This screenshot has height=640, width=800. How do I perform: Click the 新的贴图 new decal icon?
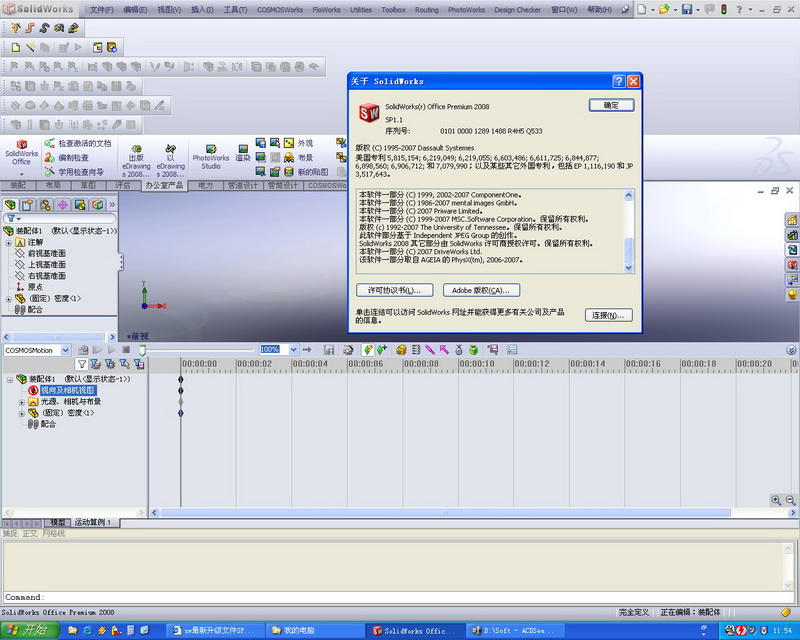(x=289, y=171)
